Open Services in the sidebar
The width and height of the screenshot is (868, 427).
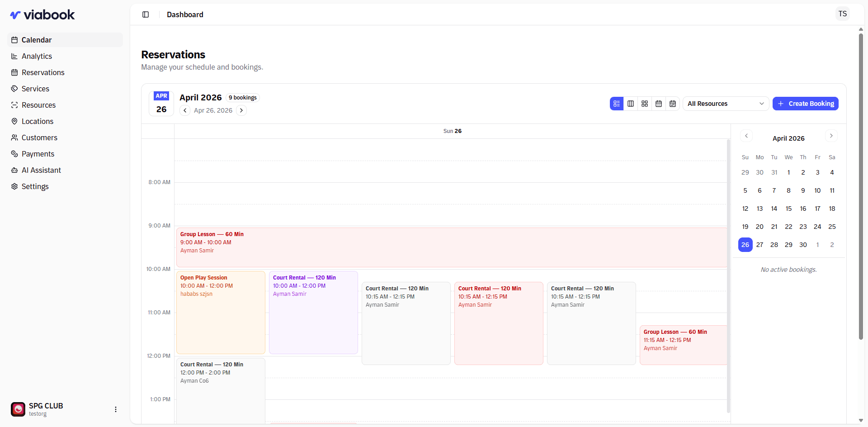coord(65,89)
